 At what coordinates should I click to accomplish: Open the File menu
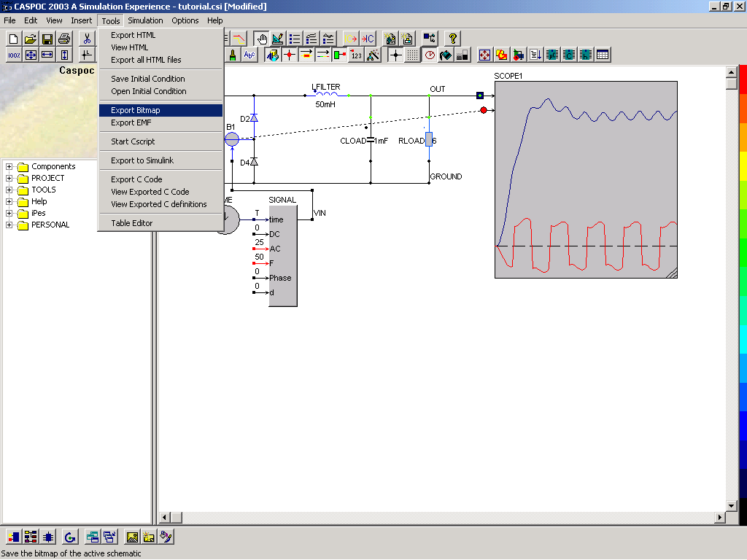click(9, 20)
